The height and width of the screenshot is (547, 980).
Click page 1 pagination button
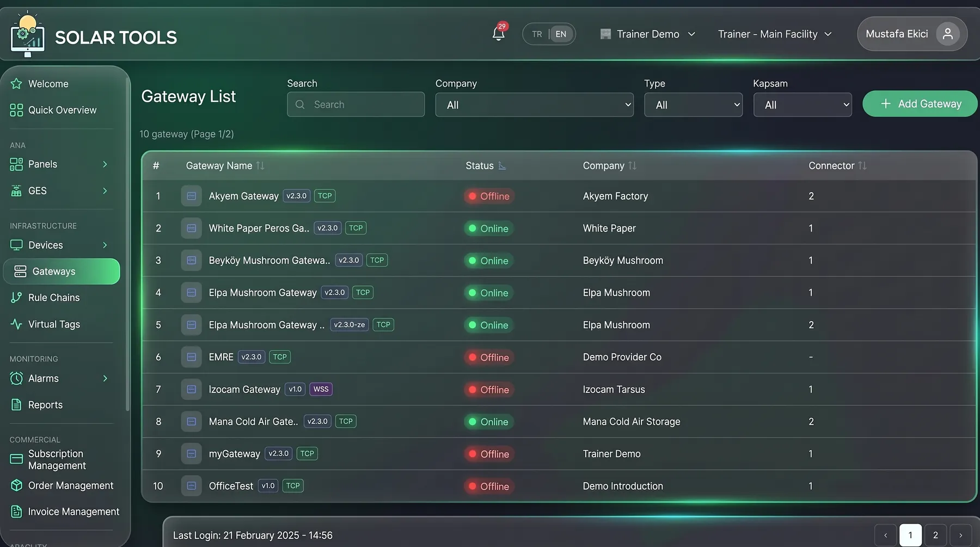[910, 535]
